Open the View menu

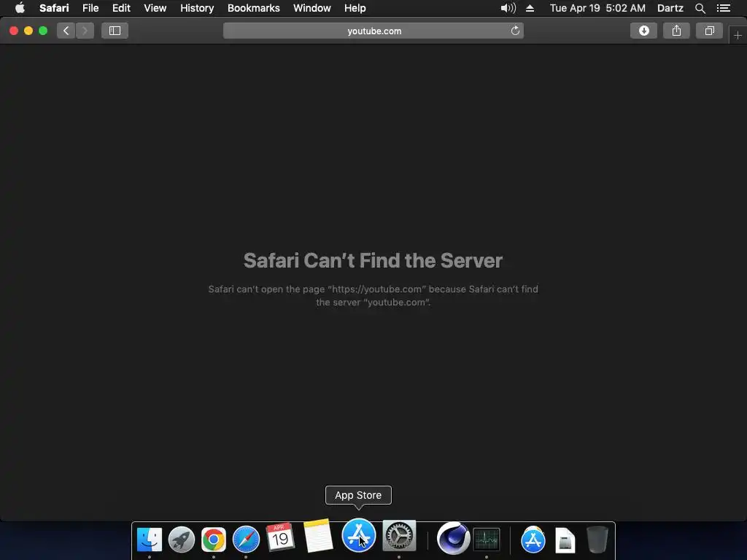click(x=155, y=8)
